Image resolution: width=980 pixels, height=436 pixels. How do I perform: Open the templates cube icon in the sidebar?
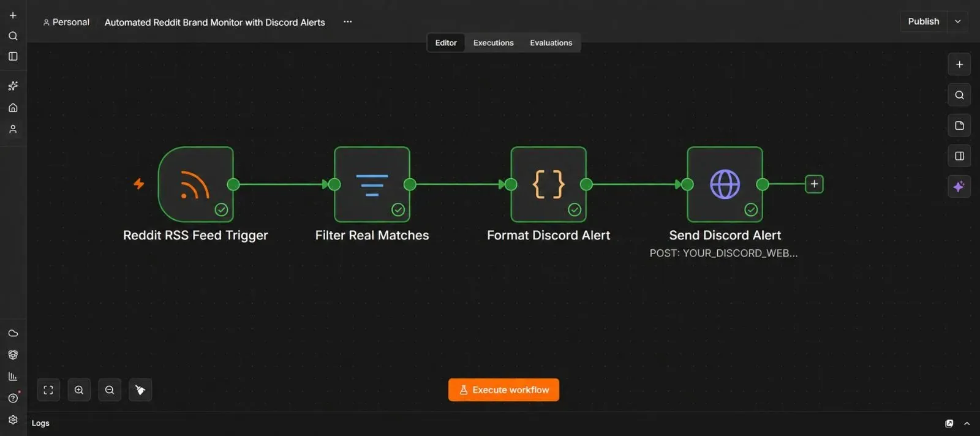click(13, 355)
